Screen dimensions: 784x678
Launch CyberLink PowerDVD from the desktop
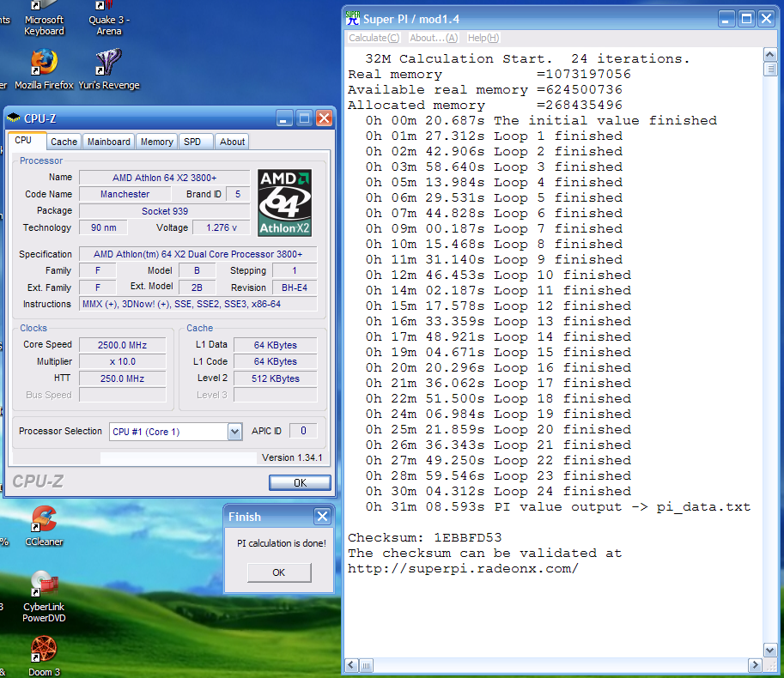[44, 596]
